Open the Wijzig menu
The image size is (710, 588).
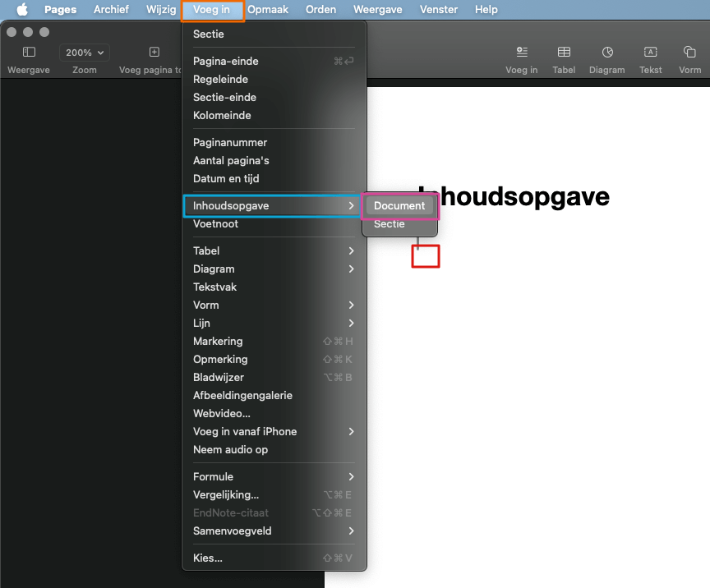point(161,10)
